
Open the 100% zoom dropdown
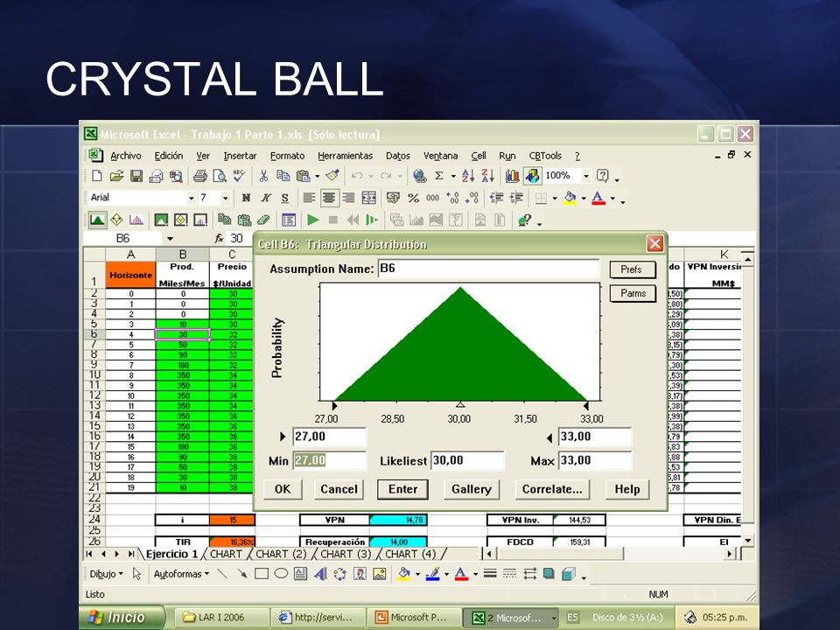[x=586, y=176]
